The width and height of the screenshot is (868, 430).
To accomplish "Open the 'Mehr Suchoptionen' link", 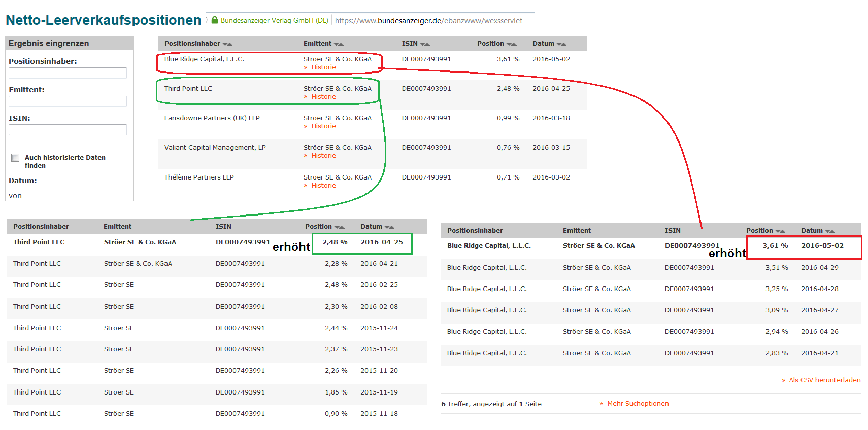I will point(638,404).
